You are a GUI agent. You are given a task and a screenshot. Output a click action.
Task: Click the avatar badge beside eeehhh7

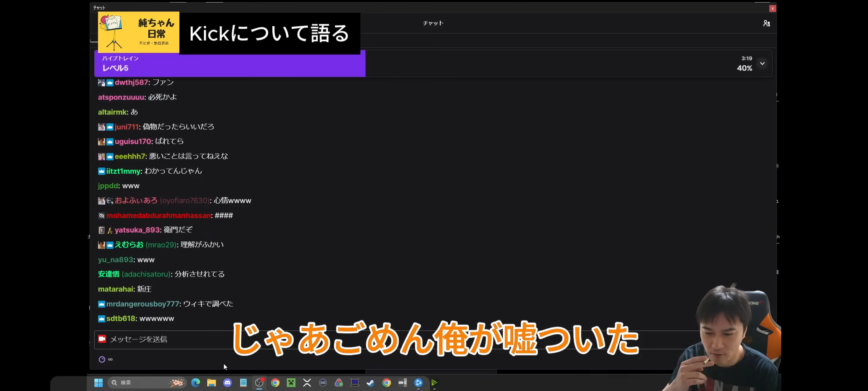click(x=101, y=157)
